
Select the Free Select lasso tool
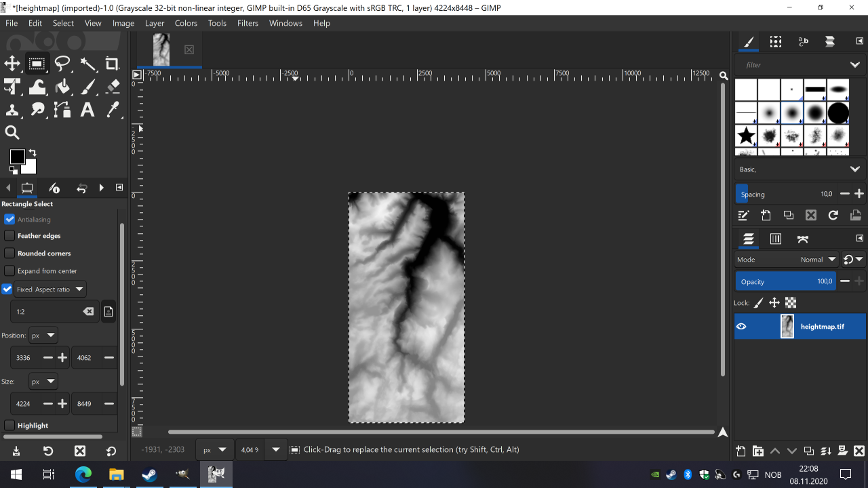[x=62, y=64]
